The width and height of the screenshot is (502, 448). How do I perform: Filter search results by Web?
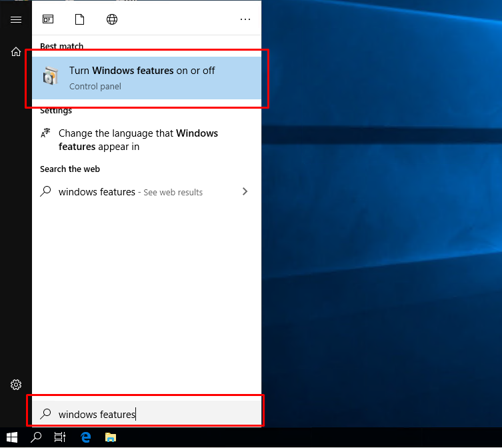tap(112, 19)
